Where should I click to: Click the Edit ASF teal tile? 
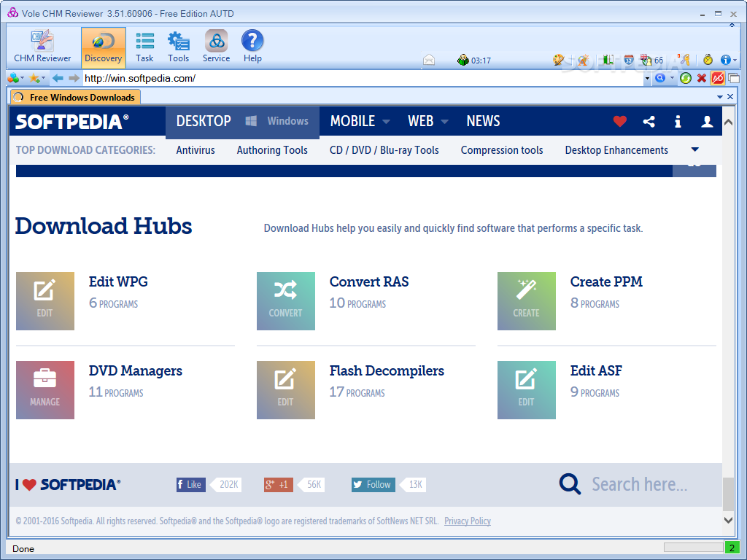(x=527, y=390)
